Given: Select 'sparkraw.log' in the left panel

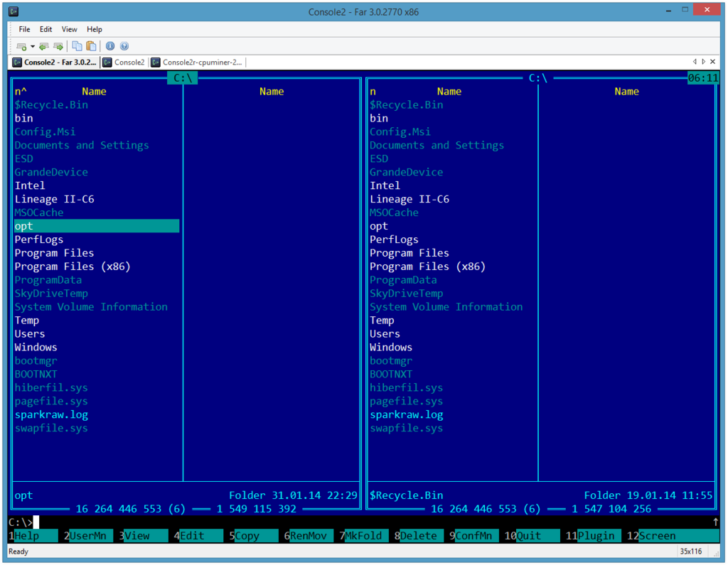Looking at the screenshot, I should 51,414.
